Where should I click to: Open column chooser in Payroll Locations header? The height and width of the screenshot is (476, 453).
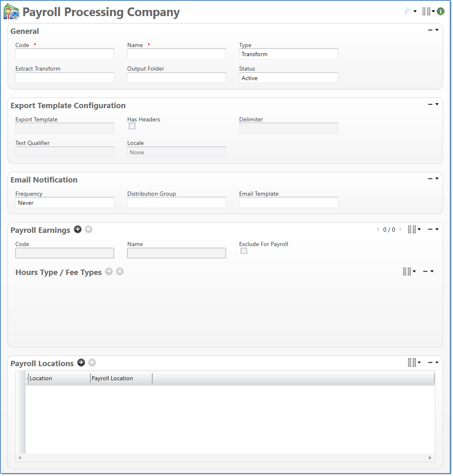pyautogui.click(x=413, y=362)
